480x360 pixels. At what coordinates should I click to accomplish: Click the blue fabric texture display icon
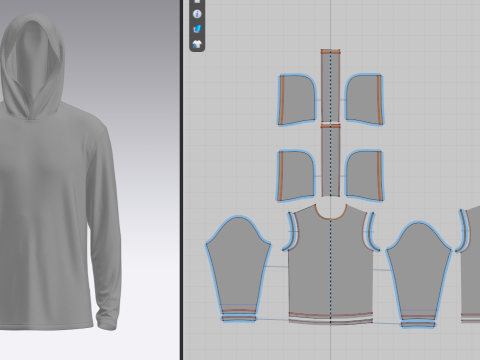tap(197, 29)
